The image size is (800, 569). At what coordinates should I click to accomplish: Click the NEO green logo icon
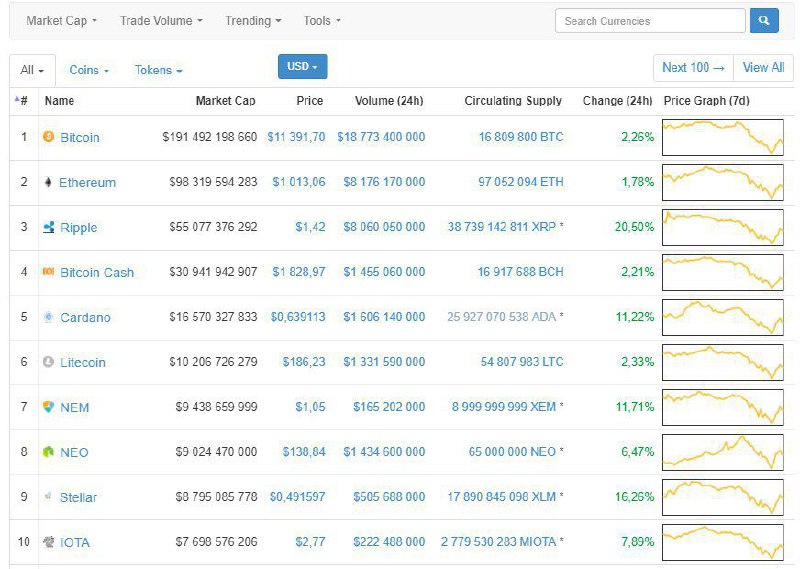(x=48, y=452)
